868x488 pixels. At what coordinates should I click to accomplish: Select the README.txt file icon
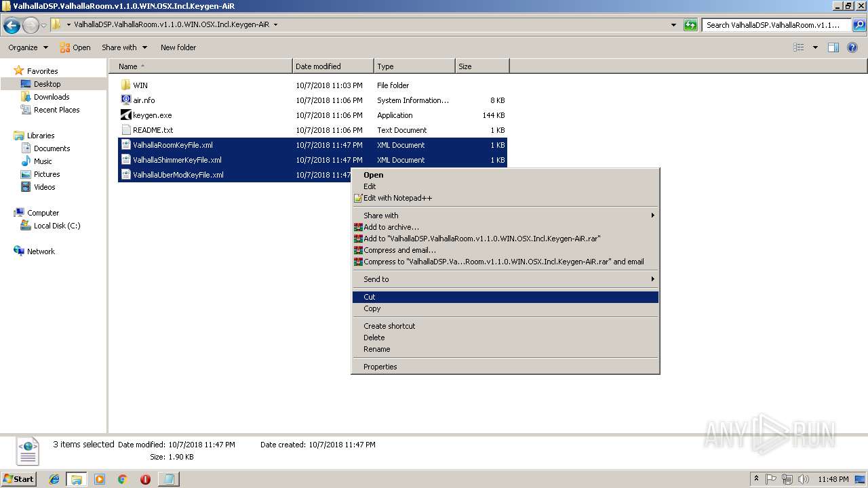pos(125,130)
